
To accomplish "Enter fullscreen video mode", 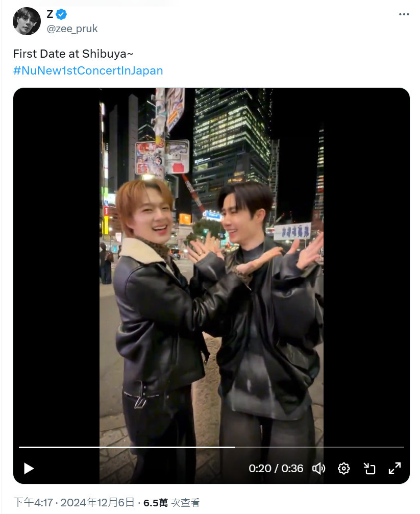I will coord(395,469).
